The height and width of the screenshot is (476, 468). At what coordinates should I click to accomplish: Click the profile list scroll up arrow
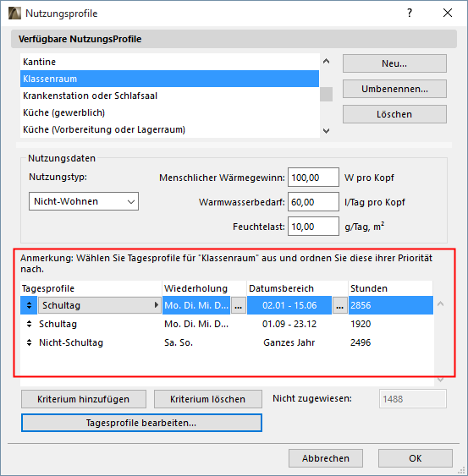326,62
